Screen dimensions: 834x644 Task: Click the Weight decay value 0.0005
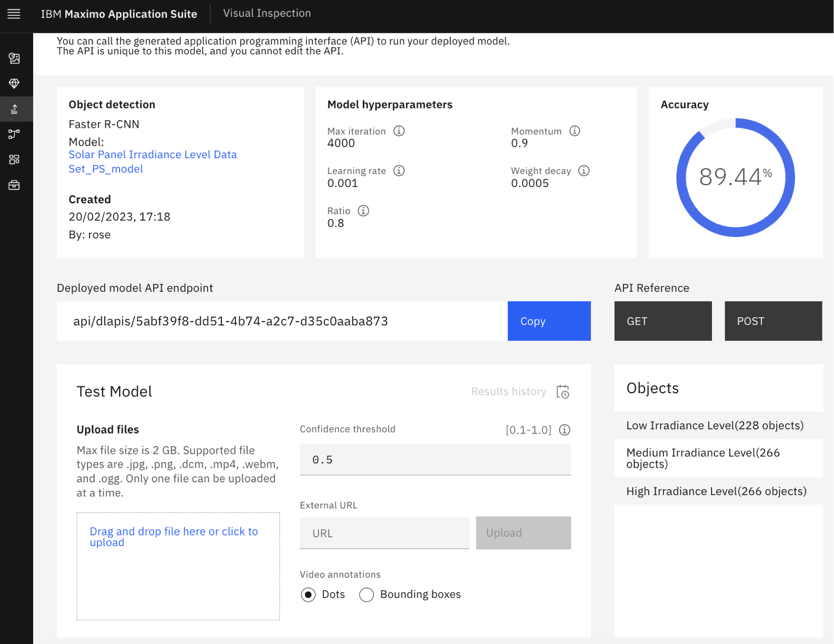530,183
